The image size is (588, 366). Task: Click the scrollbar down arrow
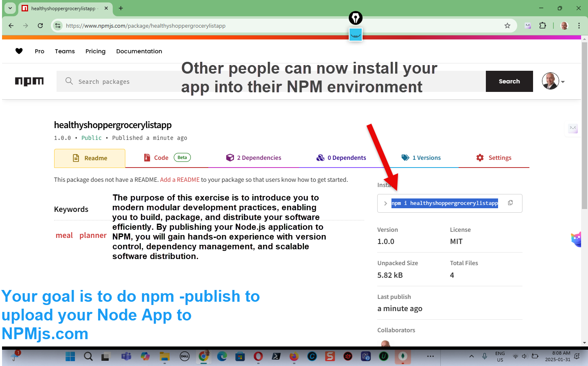coord(585,343)
